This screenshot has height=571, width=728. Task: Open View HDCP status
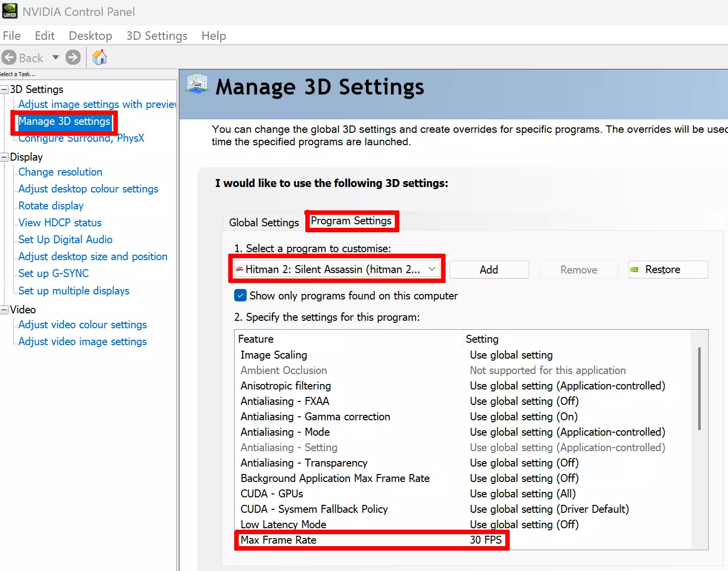60,223
